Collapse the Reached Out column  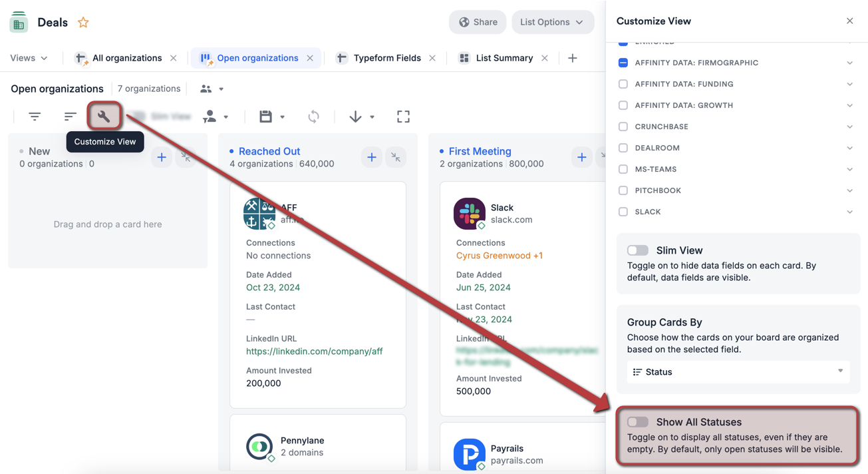point(396,157)
